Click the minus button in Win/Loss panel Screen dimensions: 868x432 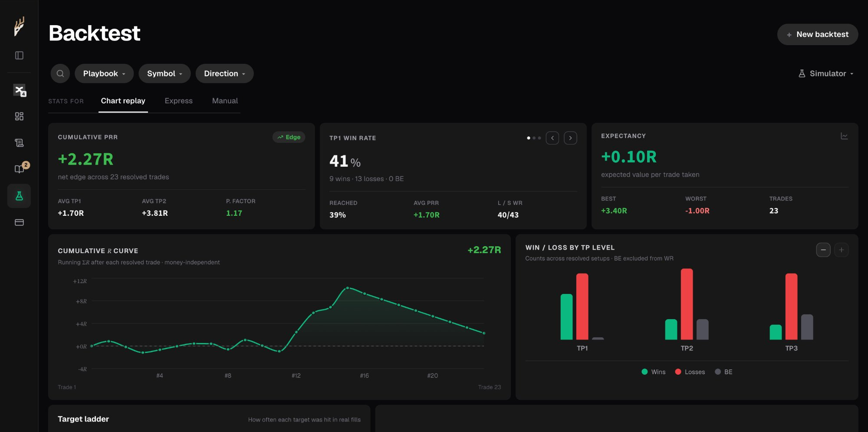(823, 250)
